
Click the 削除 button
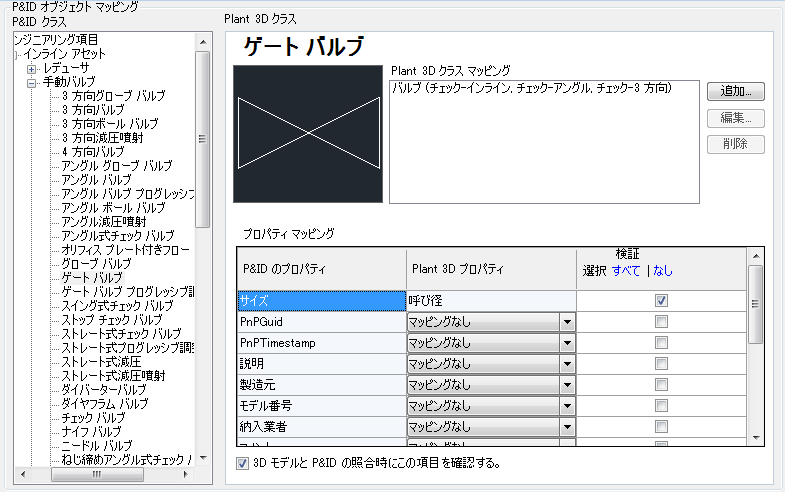(735, 144)
